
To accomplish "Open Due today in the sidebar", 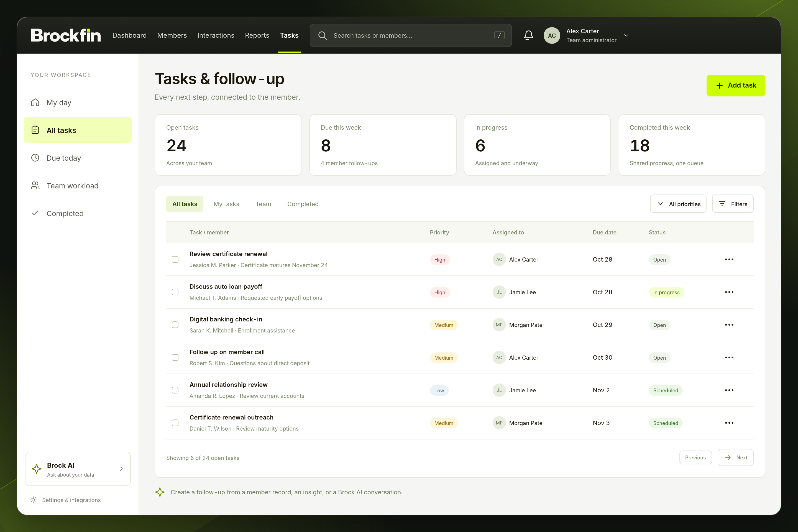I will pyautogui.click(x=78, y=158).
